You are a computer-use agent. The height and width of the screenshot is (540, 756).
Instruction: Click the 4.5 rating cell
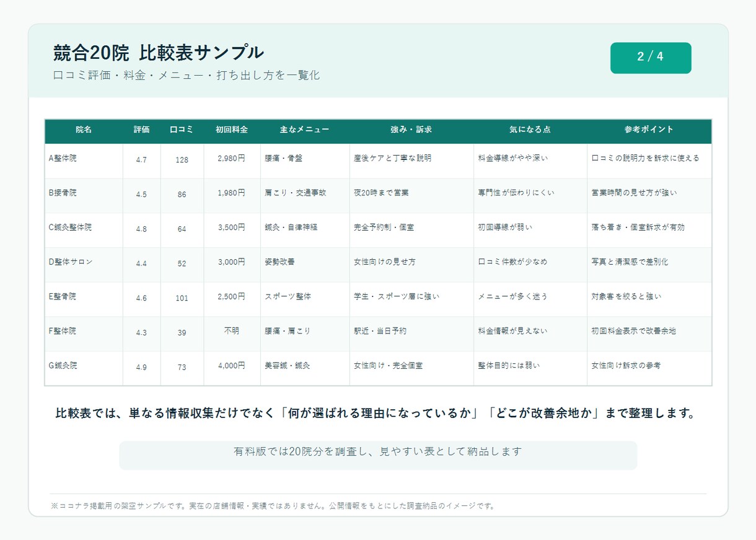click(x=141, y=195)
